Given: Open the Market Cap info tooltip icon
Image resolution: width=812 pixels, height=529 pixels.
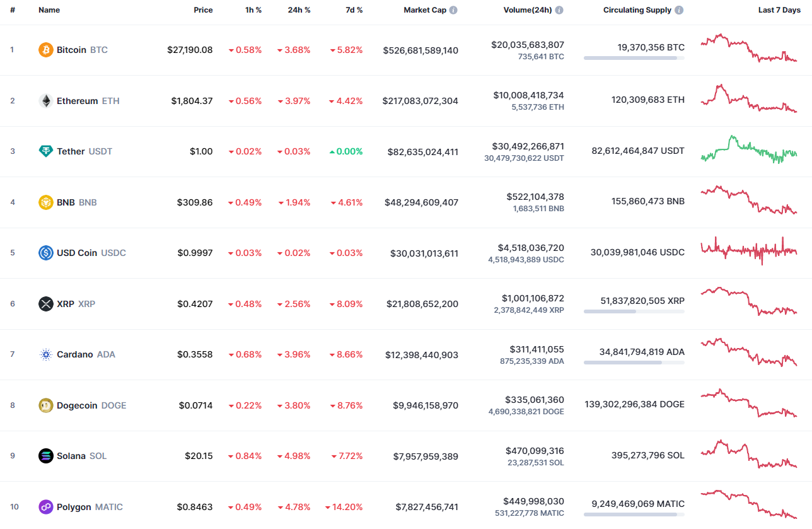Looking at the screenshot, I should pyautogui.click(x=455, y=9).
